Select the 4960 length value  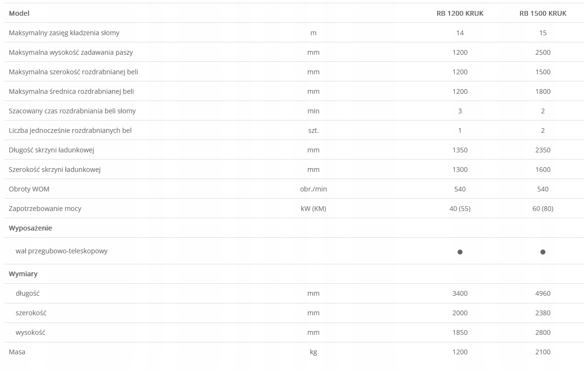click(x=543, y=293)
